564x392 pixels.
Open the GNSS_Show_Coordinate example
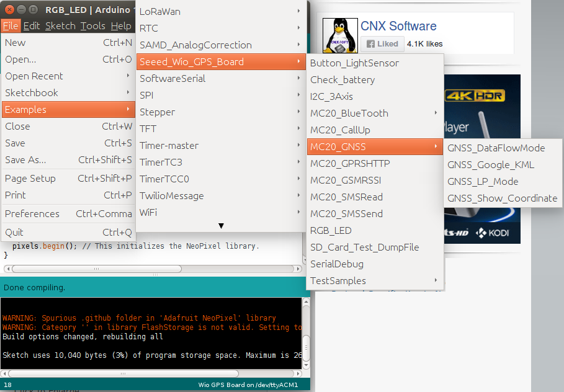coord(503,198)
